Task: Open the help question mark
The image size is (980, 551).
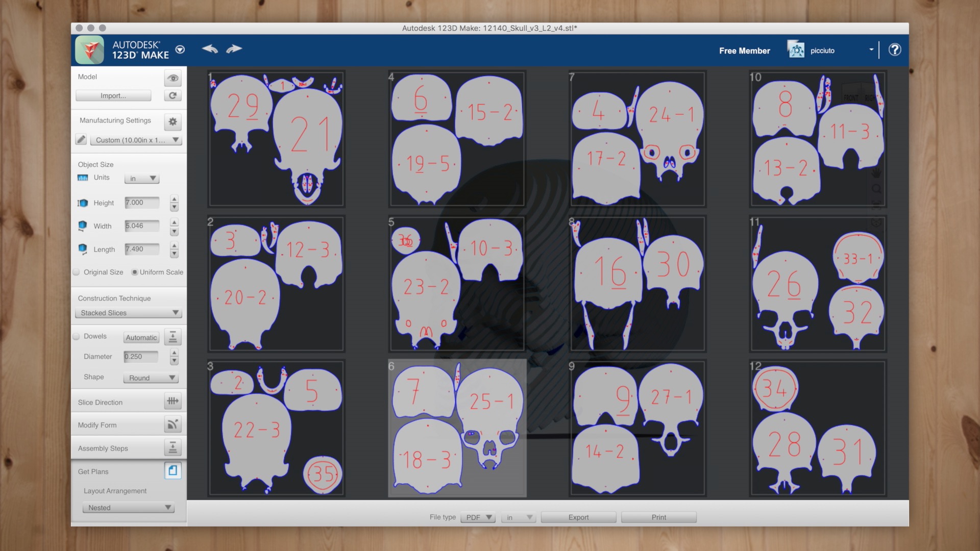Action: pos(894,49)
